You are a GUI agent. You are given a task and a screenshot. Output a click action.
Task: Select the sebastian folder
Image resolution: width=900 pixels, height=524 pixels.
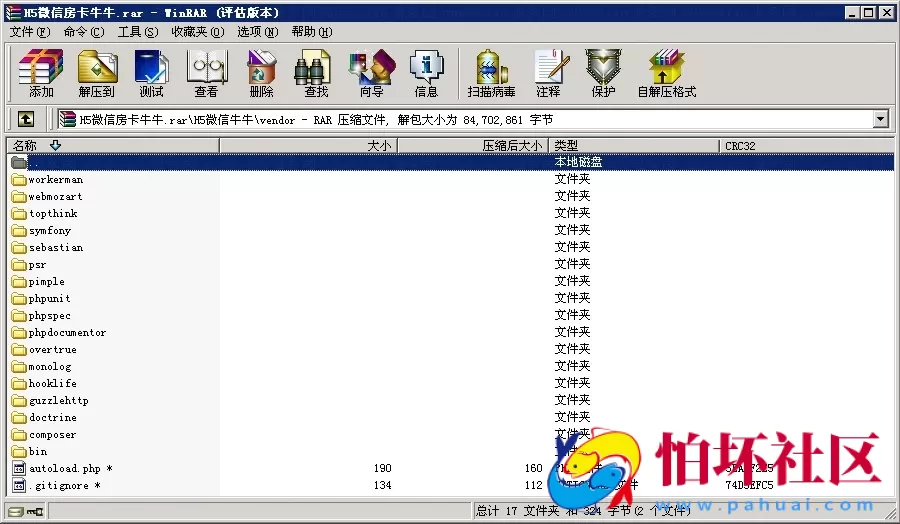coord(56,247)
